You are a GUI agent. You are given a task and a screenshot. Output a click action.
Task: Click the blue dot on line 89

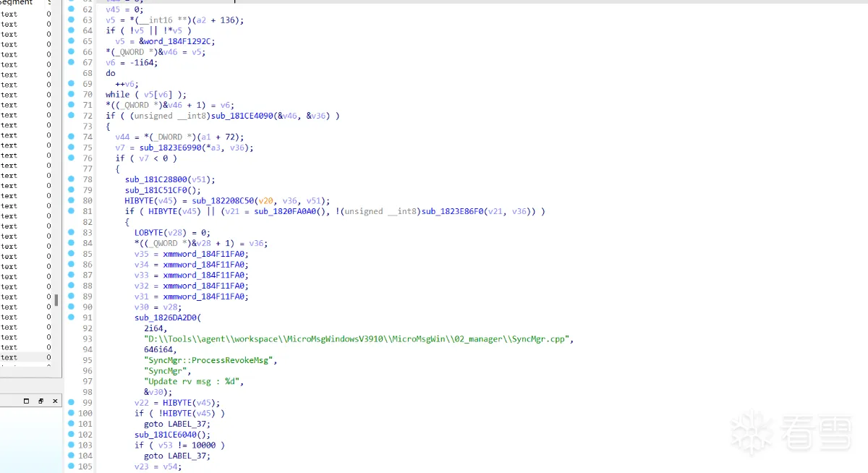71,297
